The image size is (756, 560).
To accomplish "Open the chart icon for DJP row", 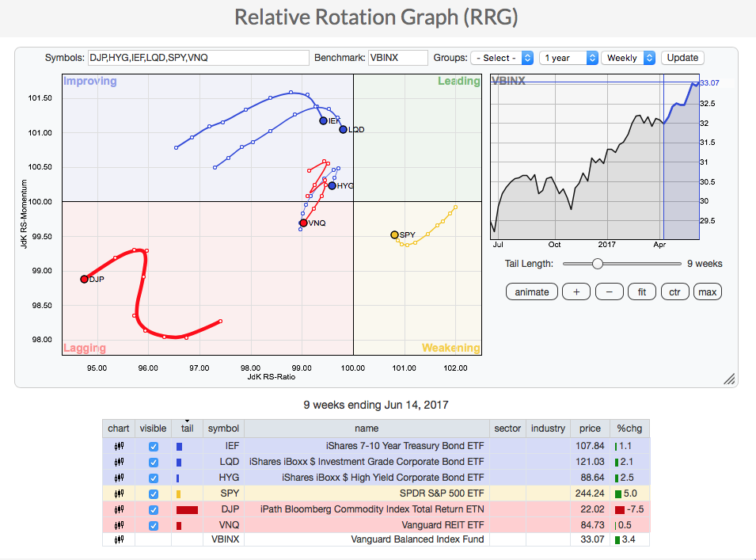I will click(119, 509).
